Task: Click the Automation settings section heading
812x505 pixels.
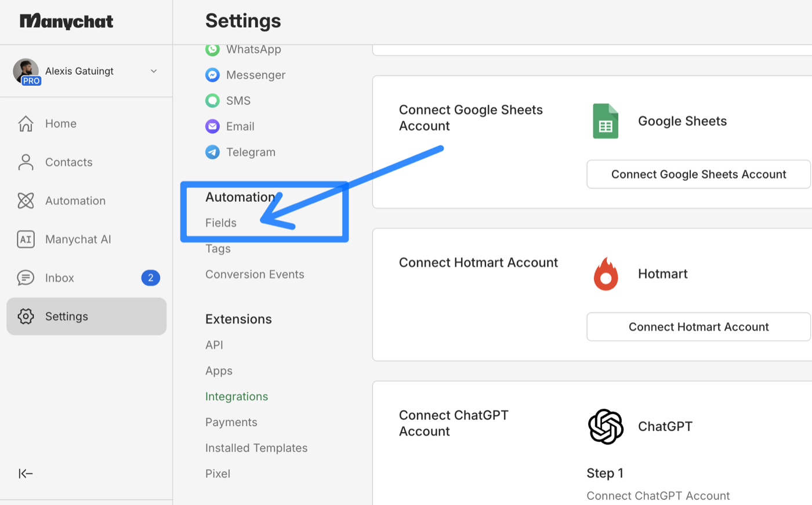Action: (x=240, y=197)
